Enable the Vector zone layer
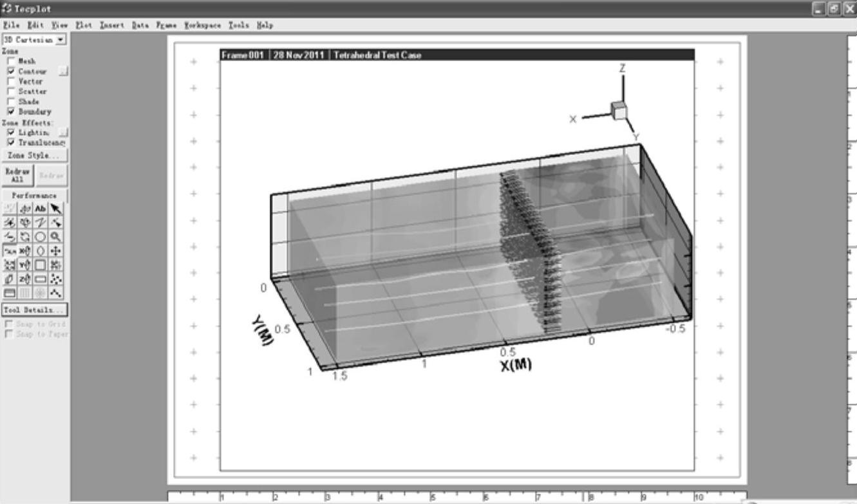Viewport: 857px width, 504px height. tap(11, 81)
